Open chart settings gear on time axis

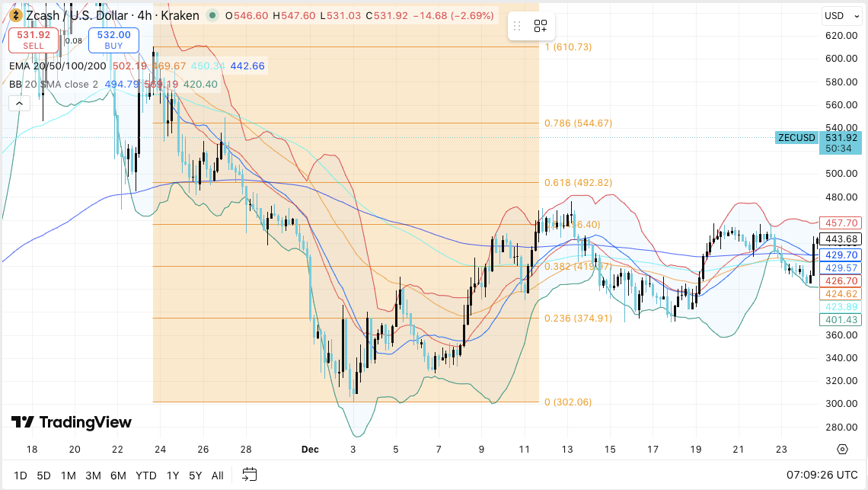(x=842, y=449)
